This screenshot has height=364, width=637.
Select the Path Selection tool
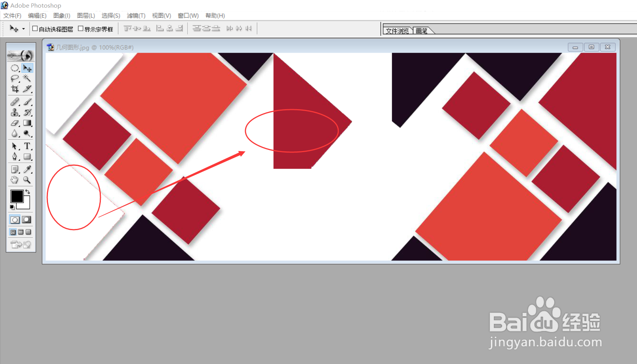(15, 146)
